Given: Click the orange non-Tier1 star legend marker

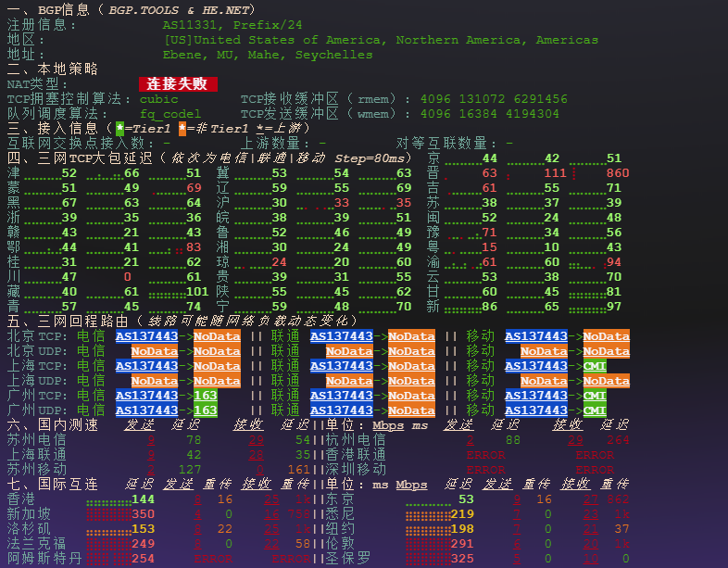Looking at the screenshot, I should tap(182, 129).
